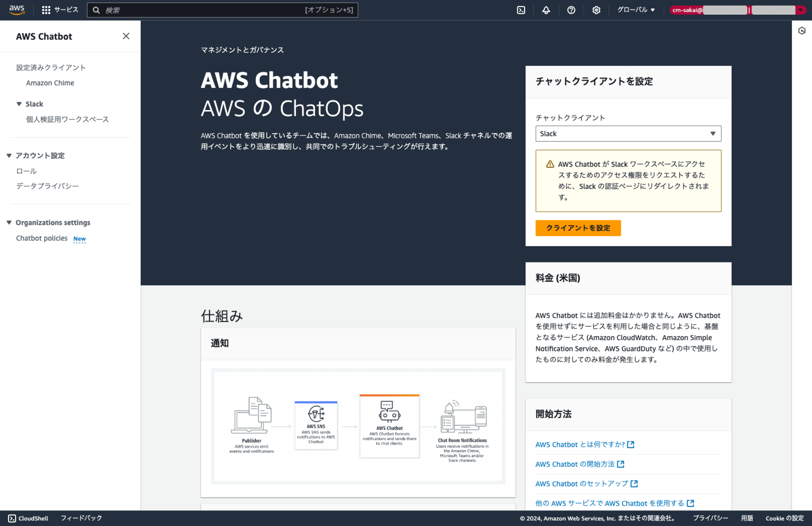Click the '開始方法' heading
Image resolution: width=812 pixels, height=526 pixels.
pyautogui.click(x=553, y=414)
